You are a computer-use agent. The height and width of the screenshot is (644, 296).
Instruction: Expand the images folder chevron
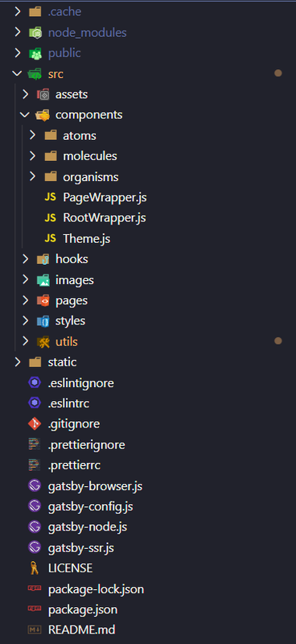pos(26,280)
